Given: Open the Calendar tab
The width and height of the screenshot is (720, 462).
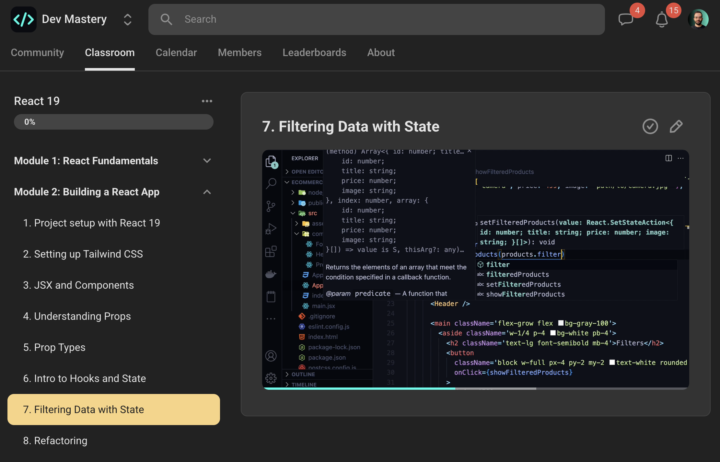Looking at the screenshot, I should (176, 52).
